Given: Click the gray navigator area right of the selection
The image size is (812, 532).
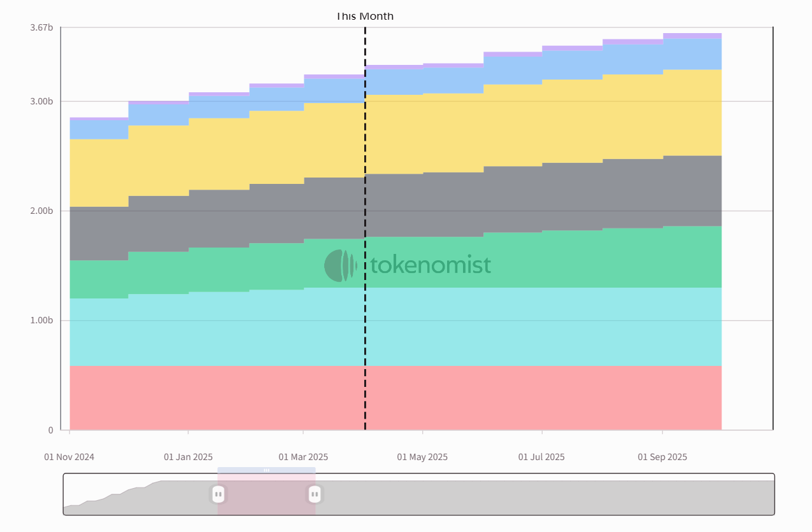Looking at the screenshot, I should 545,498.
